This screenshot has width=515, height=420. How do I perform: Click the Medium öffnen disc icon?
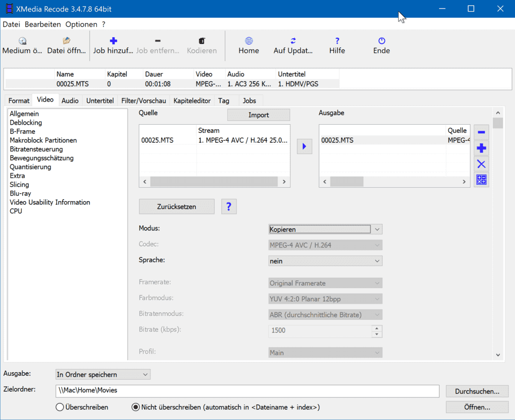(x=23, y=41)
